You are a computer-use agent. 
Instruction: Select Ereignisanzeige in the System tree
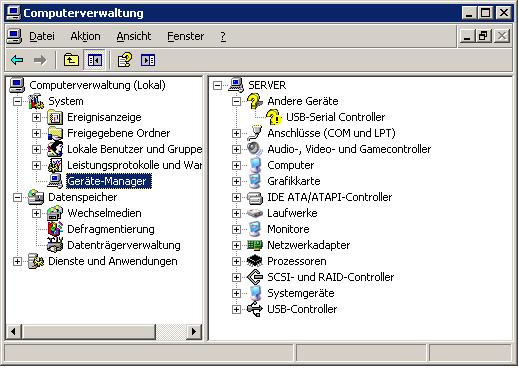104,117
